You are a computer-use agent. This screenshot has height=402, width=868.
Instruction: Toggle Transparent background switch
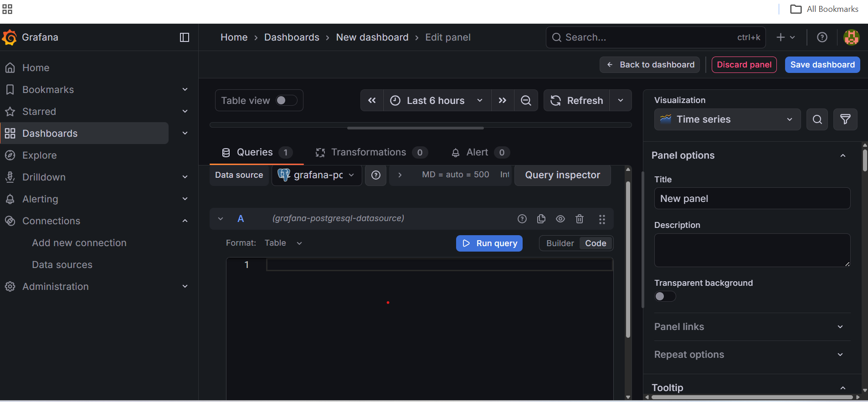[x=665, y=296]
